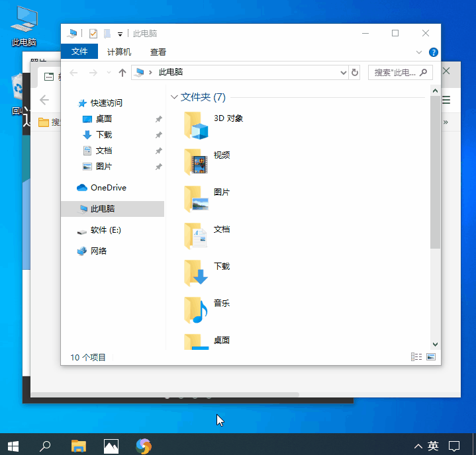476x455 pixels.
Task: Click the 此电脑 desktop icon
Action: point(24,26)
